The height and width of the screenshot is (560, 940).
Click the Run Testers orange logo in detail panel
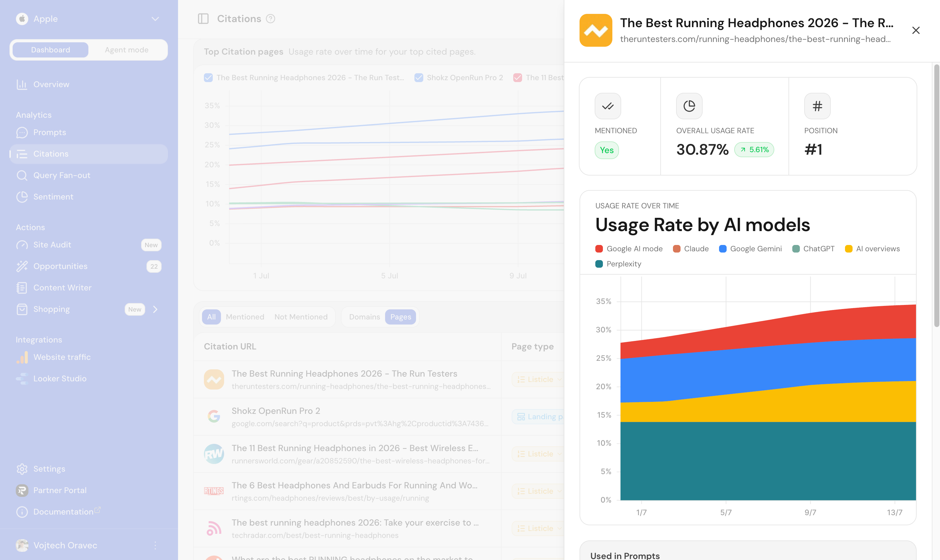[596, 30]
